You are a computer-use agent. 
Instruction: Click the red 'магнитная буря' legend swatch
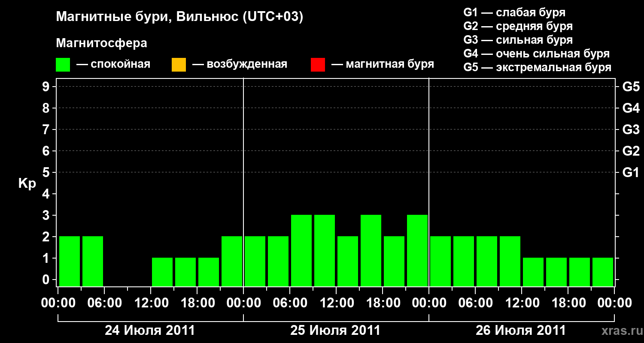(x=318, y=65)
